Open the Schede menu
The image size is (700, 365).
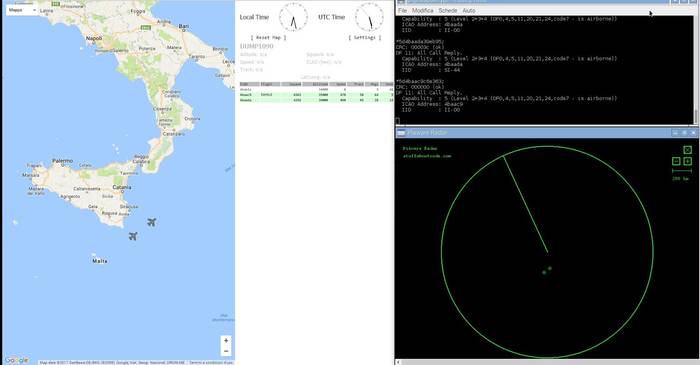[448, 10]
